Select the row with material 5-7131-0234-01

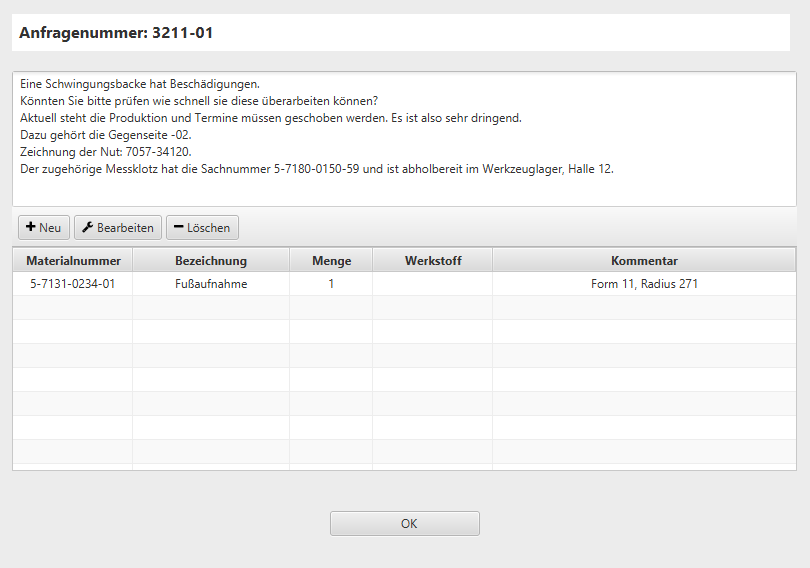pyautogui.click(x=73, y=284)
